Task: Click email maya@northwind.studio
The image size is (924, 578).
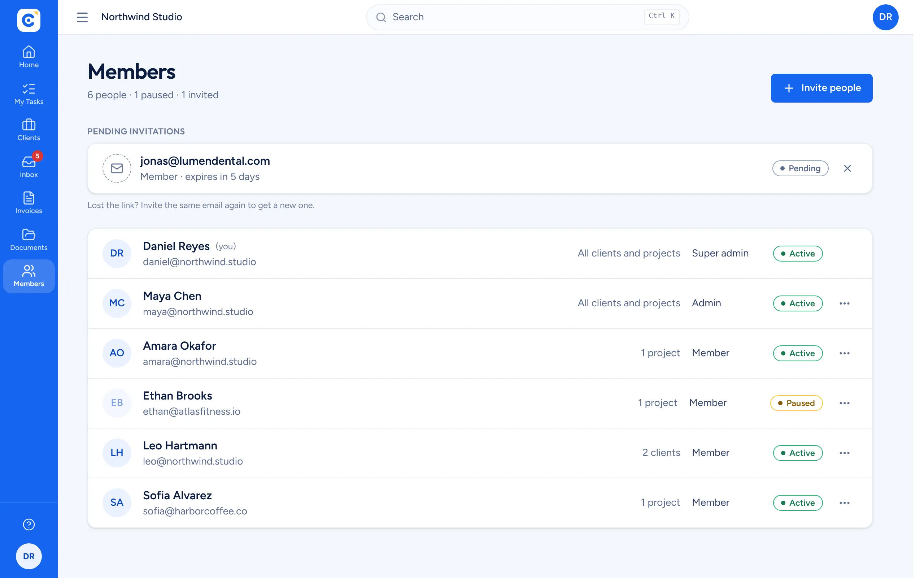Action: pos(198,311)
